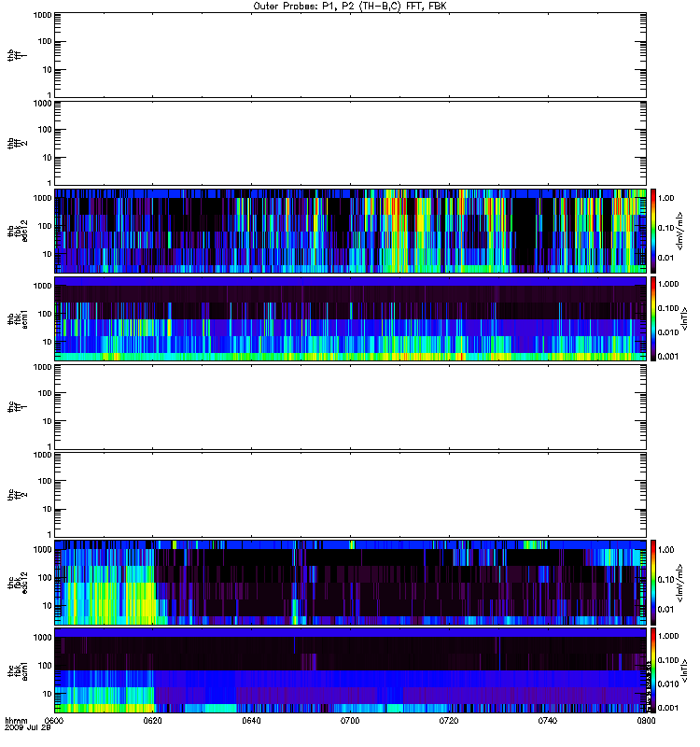Viewport: 700px width, 747px height.
Task: Click inside the thc fbk edc12 spectrogram
Action: [x=350, y=582]
